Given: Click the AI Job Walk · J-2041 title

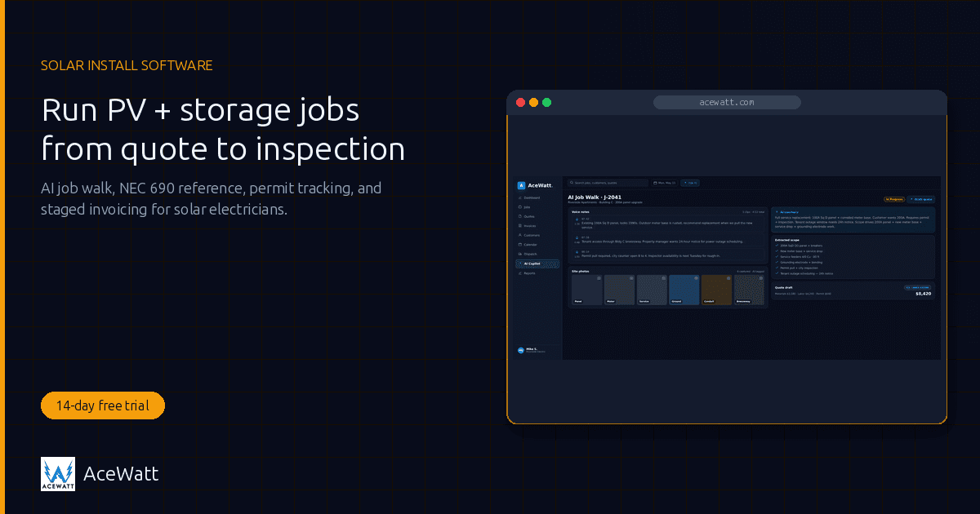Looking at the screenshot, I should tap(595, 197).
